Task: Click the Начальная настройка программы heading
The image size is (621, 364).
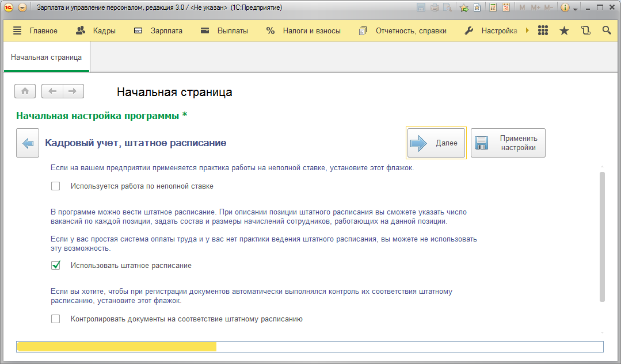Action: (x=102, y=116)
